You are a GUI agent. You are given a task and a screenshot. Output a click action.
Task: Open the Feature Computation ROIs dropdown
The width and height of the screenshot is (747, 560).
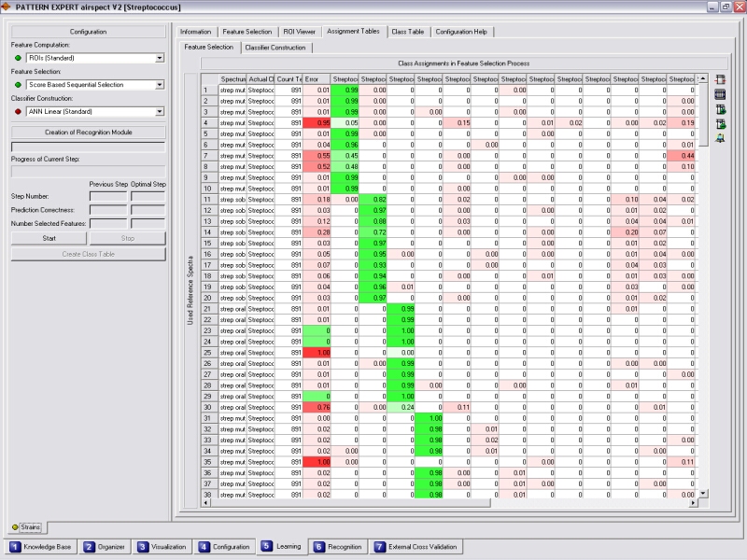(160, 58)
